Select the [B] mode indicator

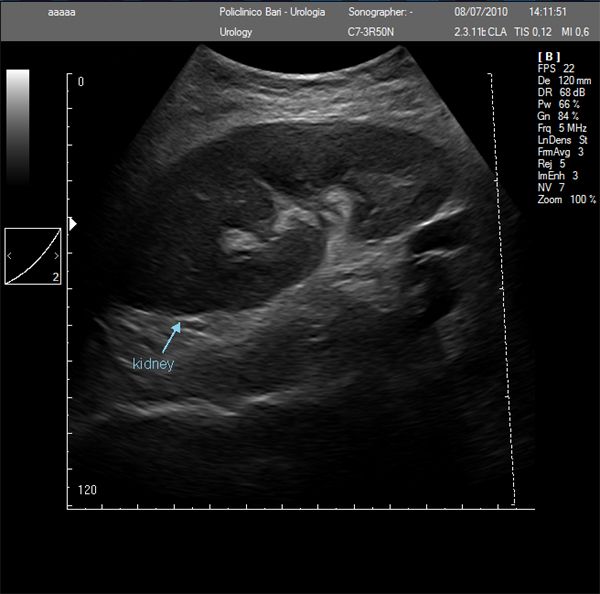549,56
